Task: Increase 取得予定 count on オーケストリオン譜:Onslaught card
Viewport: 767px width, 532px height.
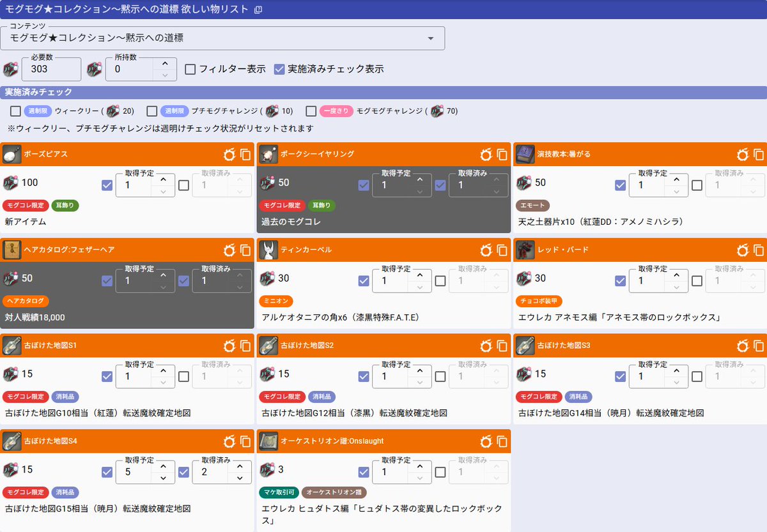Action: (x=419, y=466)
